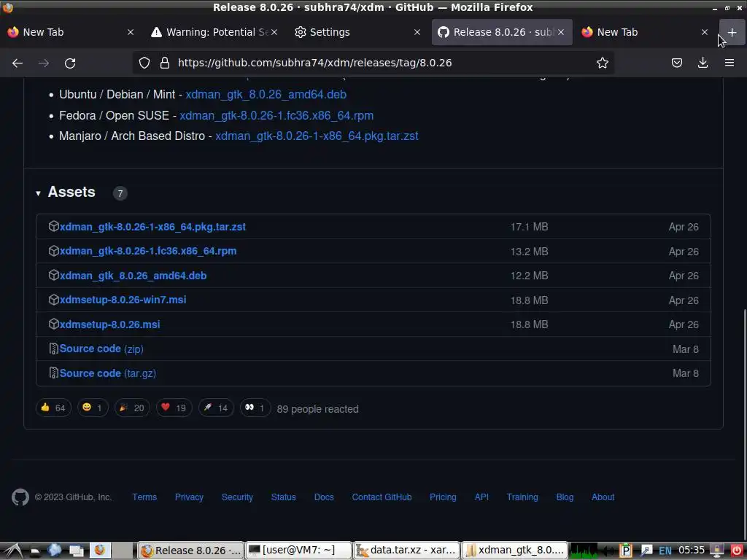React with hooray party popper (20)

click(x=132, y=408)
